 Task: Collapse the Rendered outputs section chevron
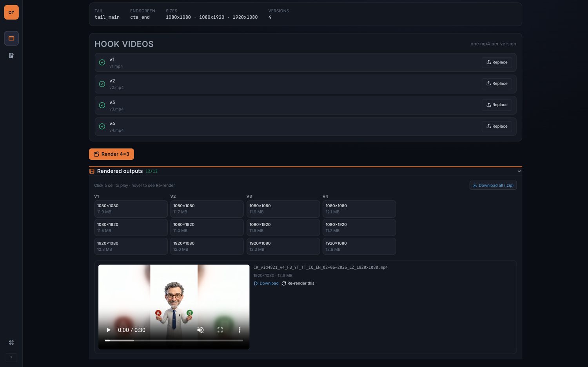click(x=519, y=171)
